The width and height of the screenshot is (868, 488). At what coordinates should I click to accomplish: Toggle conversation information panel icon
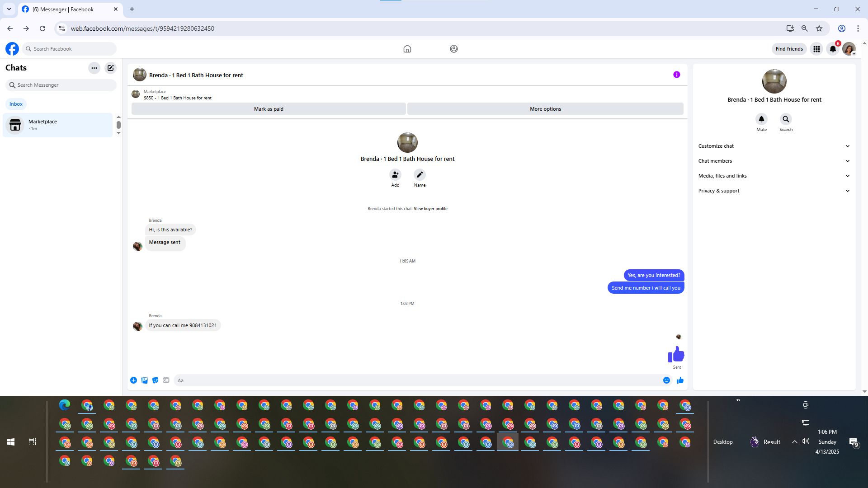pyautogui.click(x=676, y=75)
